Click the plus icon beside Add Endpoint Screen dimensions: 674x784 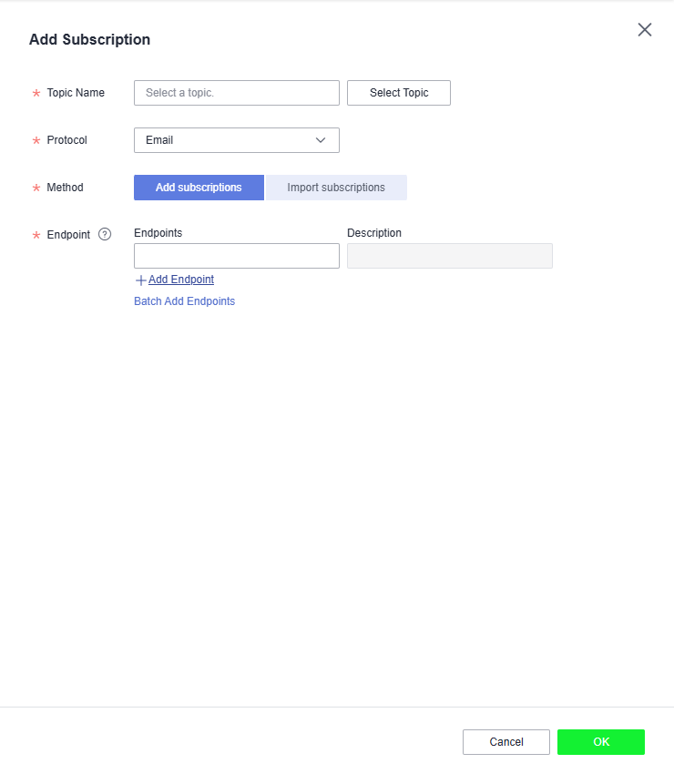click(x=140, y=280)
